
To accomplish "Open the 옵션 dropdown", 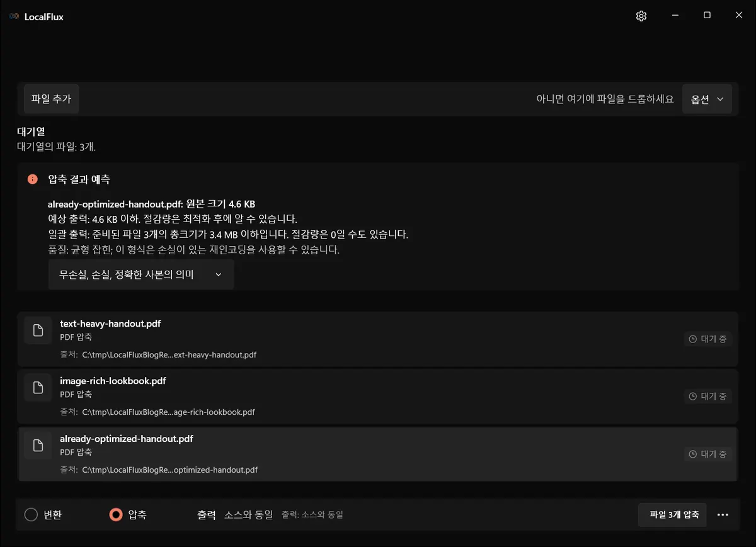I will pyautogui.click(x=707, y=99).
